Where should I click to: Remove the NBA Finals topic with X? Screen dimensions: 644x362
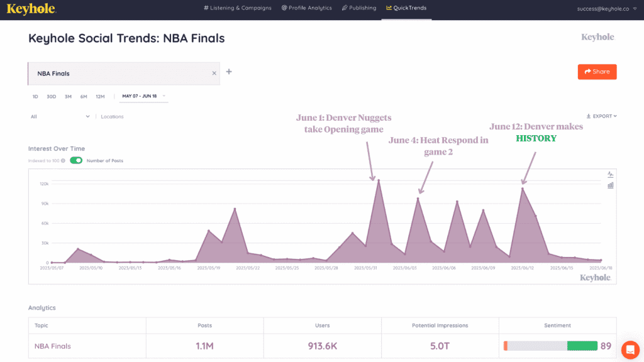[x=214, y=74]
